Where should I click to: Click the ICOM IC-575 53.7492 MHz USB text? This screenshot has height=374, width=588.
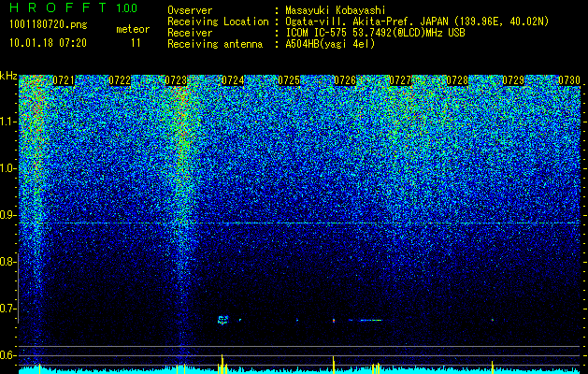click(375, 33)
